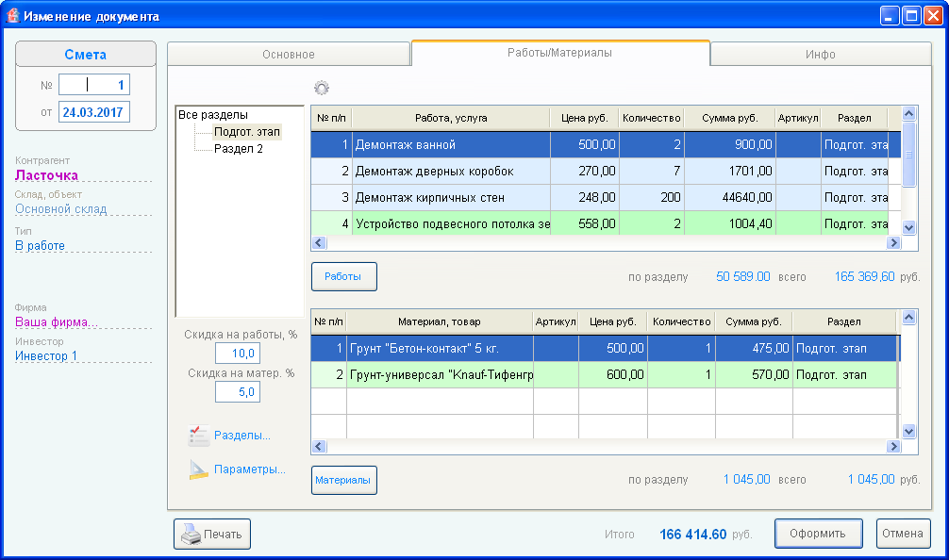
Task: Focus the document number field
Action: (93, 85)
